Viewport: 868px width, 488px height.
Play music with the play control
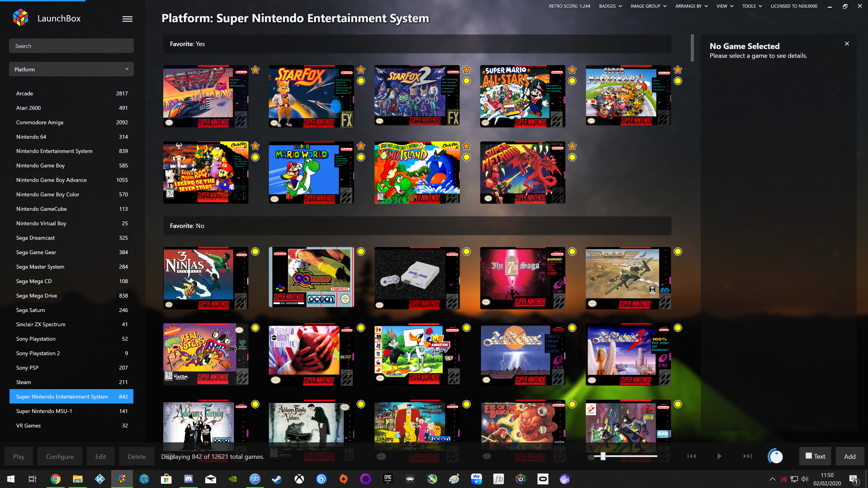[719, 456]
